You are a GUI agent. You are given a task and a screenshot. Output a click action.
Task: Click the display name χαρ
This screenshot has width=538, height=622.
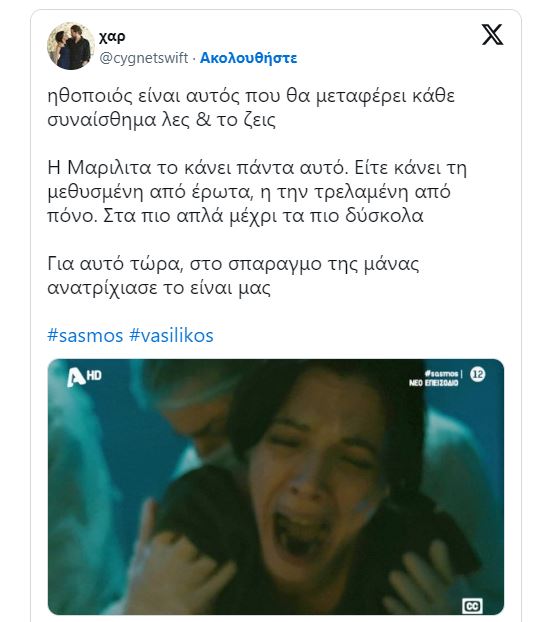(x=112, y=36)
